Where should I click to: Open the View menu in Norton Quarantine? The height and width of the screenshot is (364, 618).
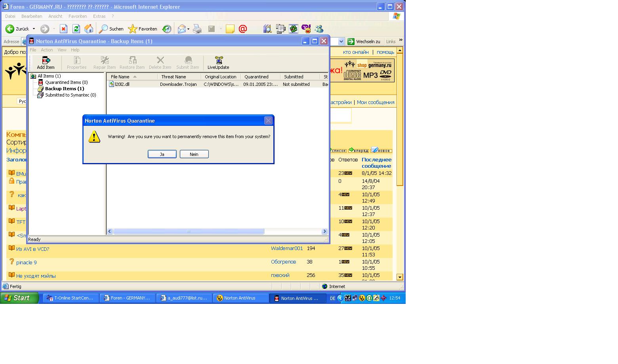[x=62, y=50]
